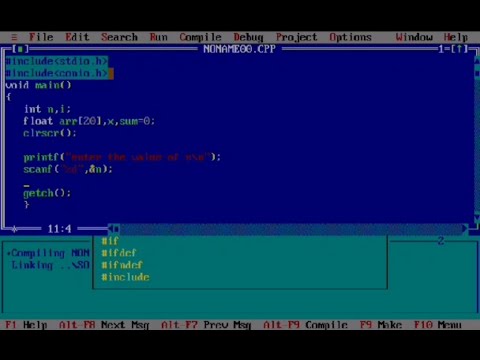The width and height of the screenshot is (480, 360).
Task: Zoom editor window with the [↑] icon
Action: [x=460, y=49]
